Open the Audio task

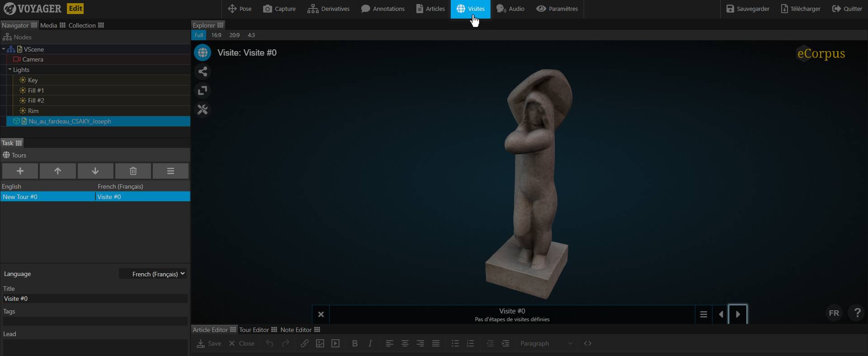pyautogui.click(x=510, y=9)
